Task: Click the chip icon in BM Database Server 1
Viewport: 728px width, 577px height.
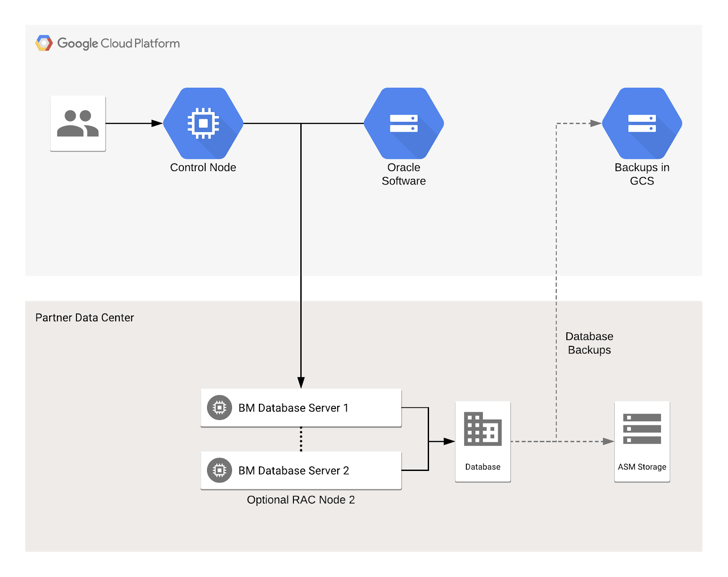Action: [219, 408]
